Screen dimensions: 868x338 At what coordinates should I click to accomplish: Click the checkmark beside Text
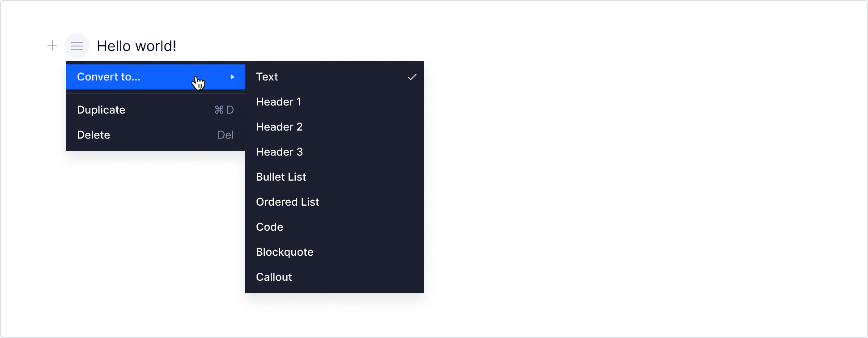click(x=412, y=77)
